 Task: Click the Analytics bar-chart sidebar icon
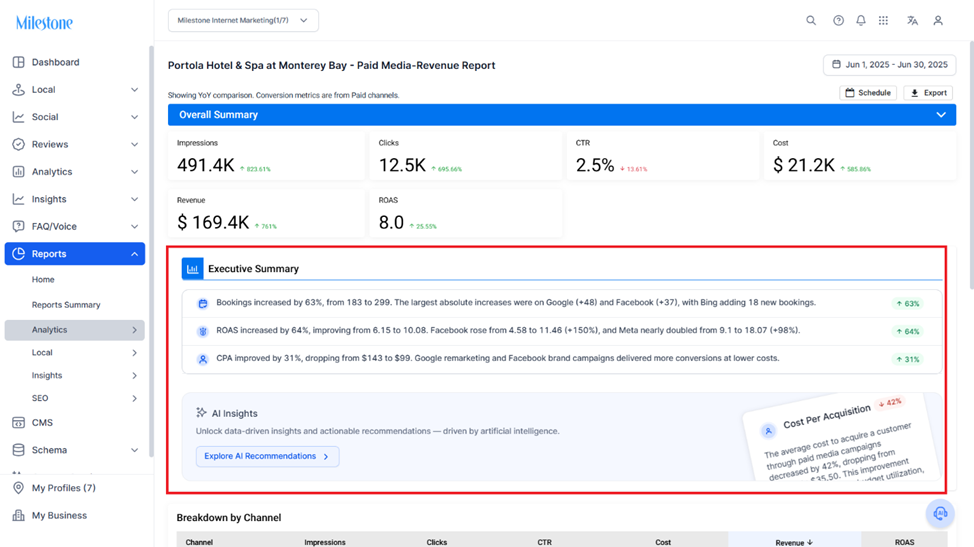[x=19, y=171]
